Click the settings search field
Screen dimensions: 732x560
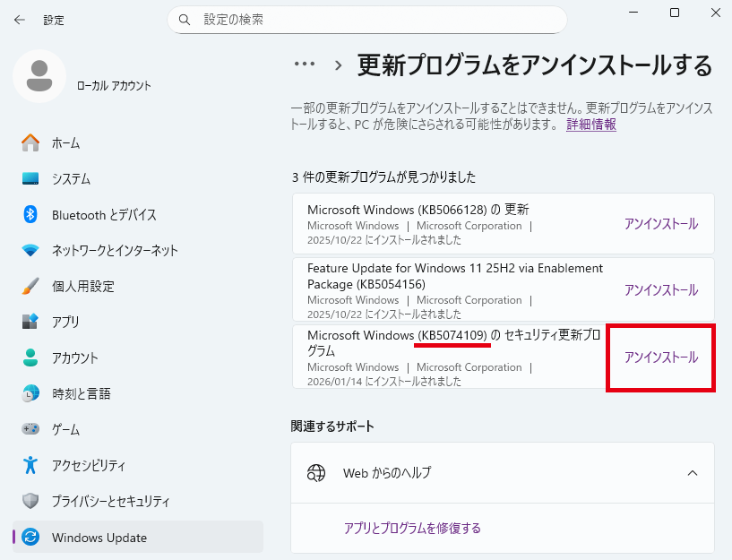[367, 19]
